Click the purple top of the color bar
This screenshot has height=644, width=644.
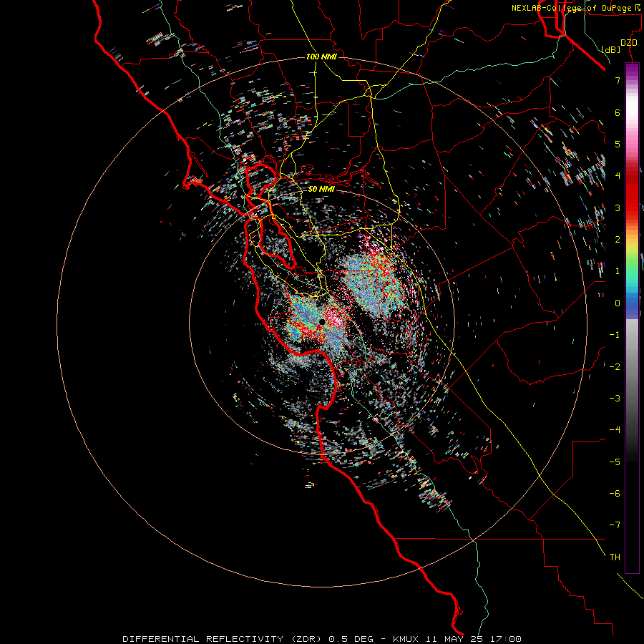coord(632,70)
